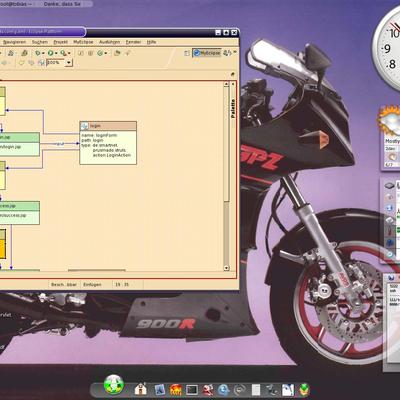Click the Einfügen status bar entry
400x400 pixels.
92,285
